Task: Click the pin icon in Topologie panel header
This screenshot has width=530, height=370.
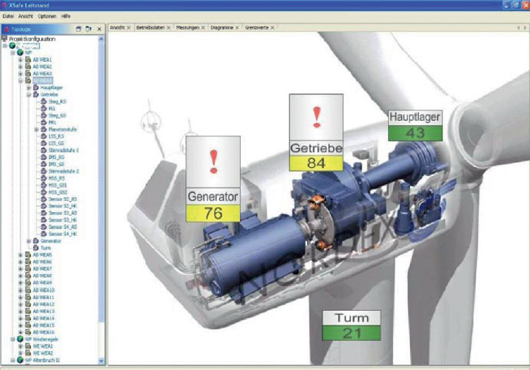Action: [89, 29]
